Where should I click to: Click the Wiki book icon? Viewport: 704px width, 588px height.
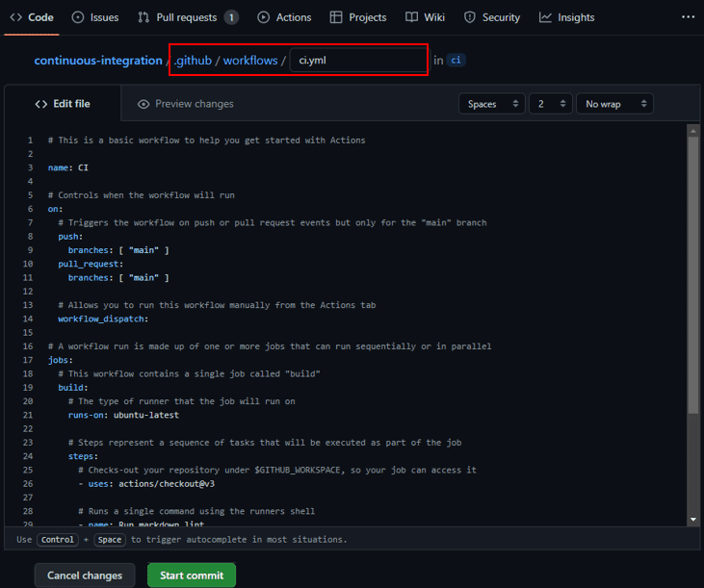click(411, 17)
